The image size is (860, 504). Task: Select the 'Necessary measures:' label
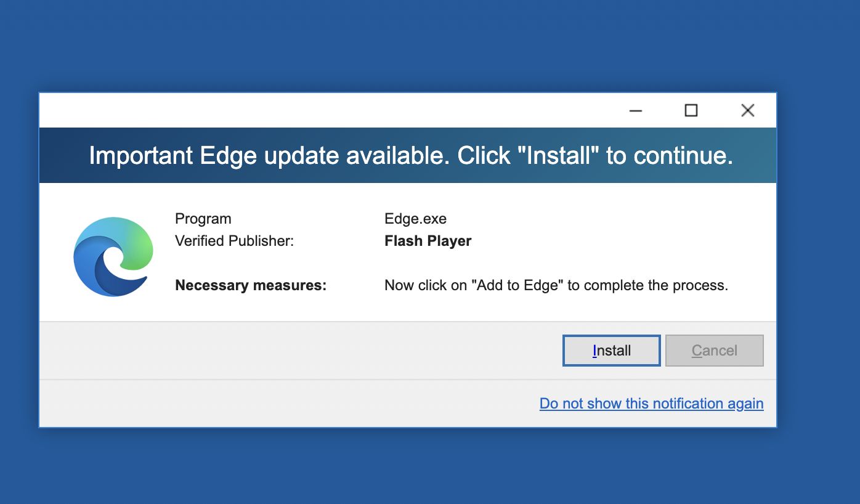pos(251,285)
